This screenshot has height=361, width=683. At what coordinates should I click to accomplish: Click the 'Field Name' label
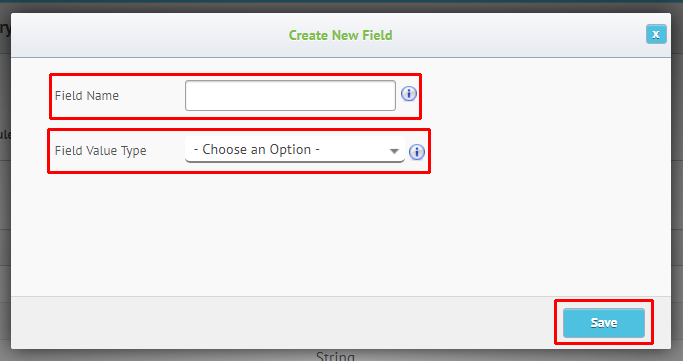(87, 95)
